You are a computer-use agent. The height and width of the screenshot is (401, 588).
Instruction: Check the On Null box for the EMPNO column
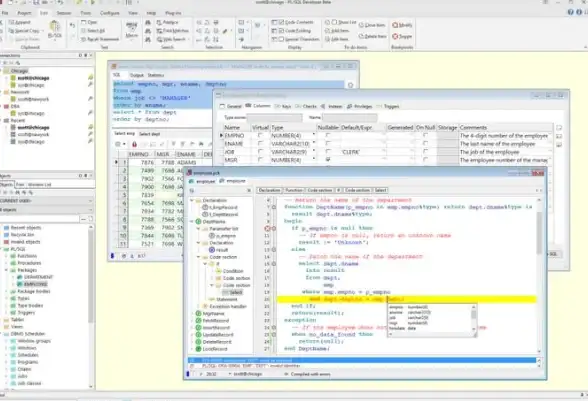click(425, 135)
